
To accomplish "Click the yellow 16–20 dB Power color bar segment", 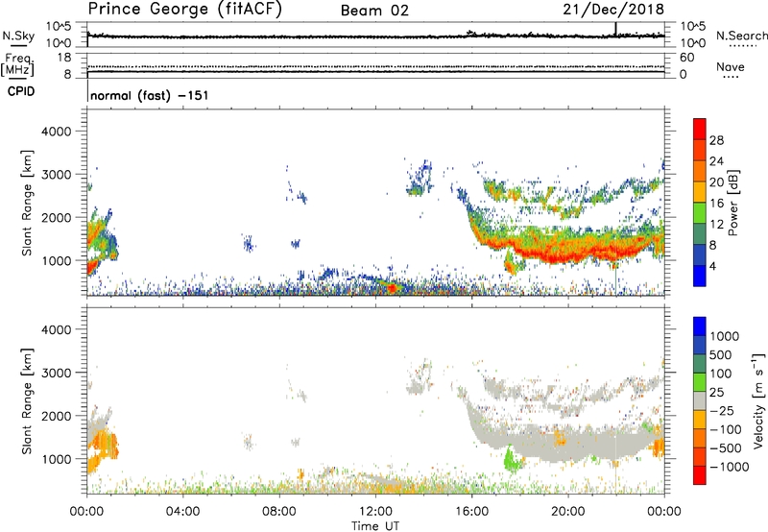I will tap(700, 192).
